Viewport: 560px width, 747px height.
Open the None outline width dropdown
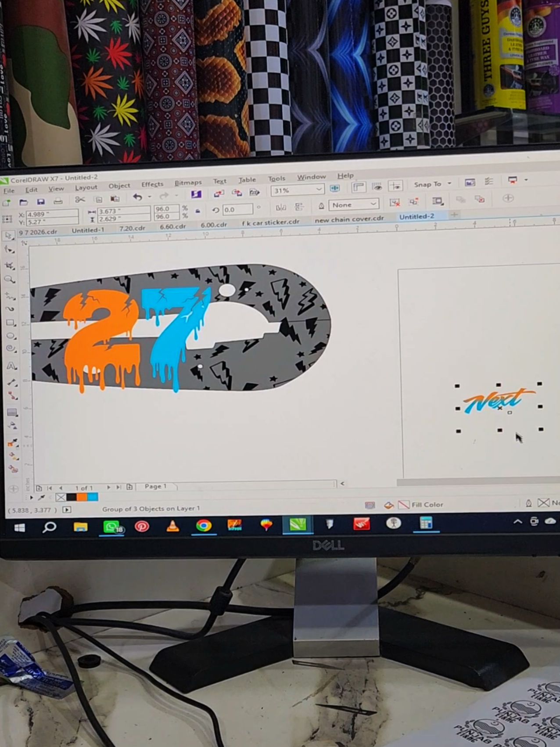pos(354,205)
